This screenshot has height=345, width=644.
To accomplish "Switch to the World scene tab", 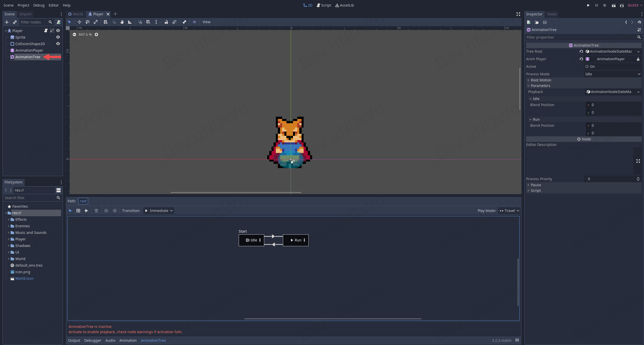I will [x=76, y=14].
